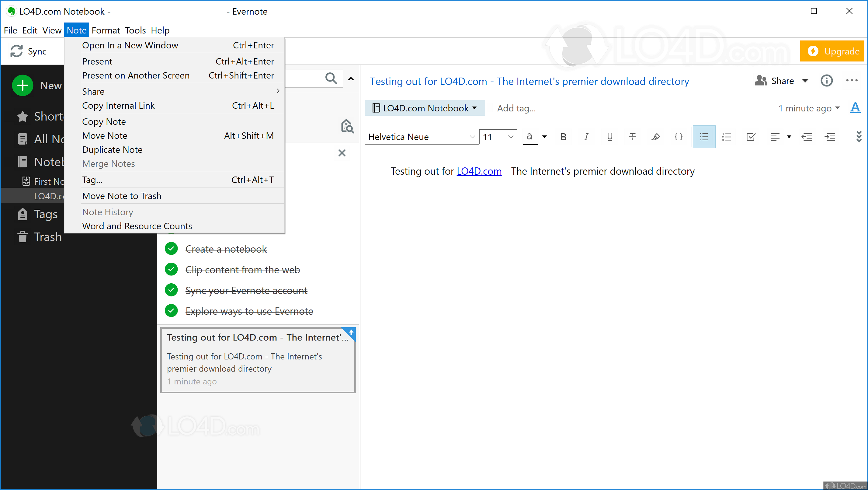Choose Word and Resource Counts

(174, 226)
